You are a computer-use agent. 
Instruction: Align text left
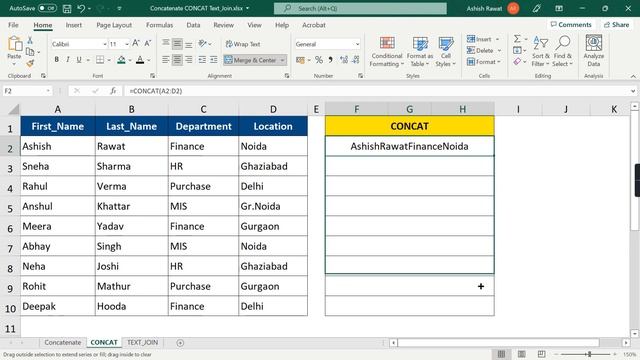click(166, 60)
